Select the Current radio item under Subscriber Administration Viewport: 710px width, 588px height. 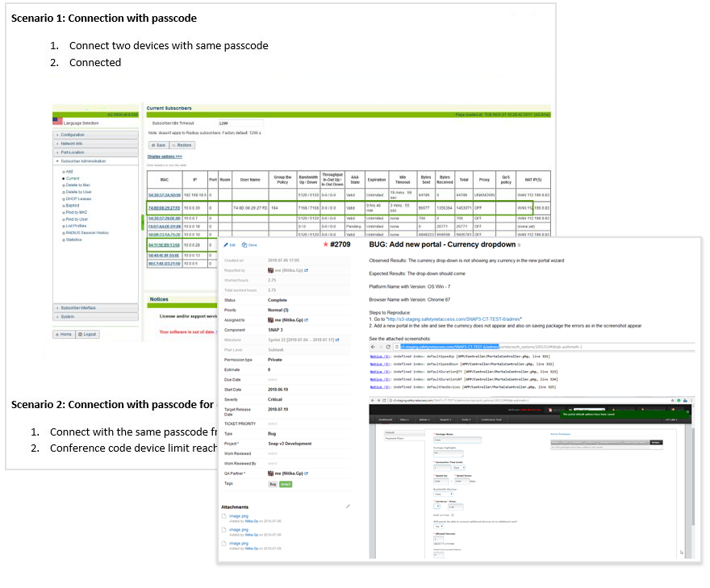coord(64,177)
